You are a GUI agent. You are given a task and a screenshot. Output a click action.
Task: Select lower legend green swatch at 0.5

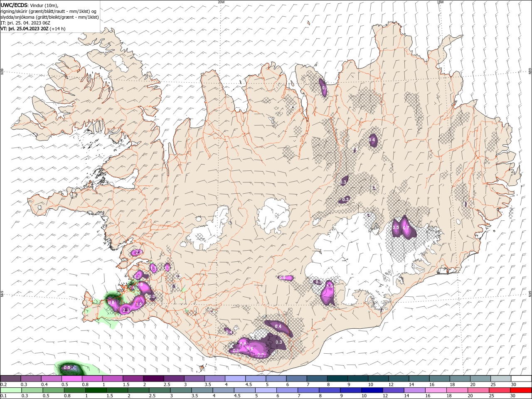[x=53, y=390]
